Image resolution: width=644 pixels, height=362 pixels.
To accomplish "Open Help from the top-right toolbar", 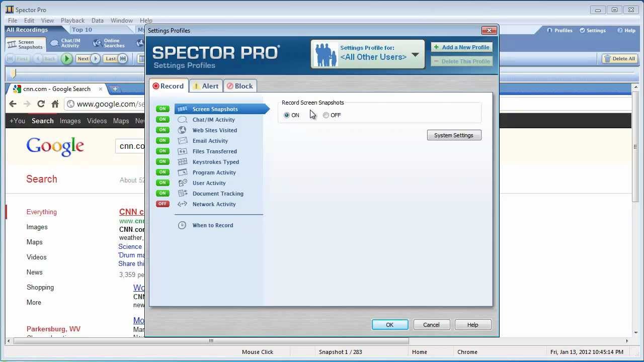I will [626, 31].
